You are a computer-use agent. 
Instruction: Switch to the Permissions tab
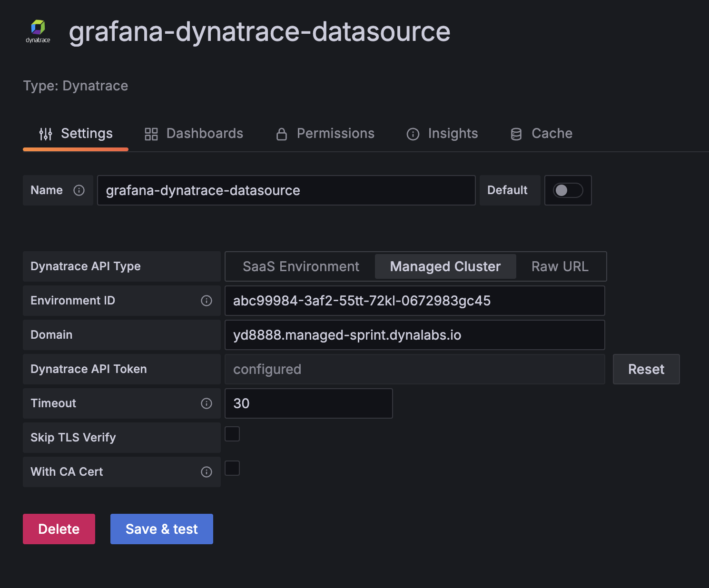(x=325, y=134)
